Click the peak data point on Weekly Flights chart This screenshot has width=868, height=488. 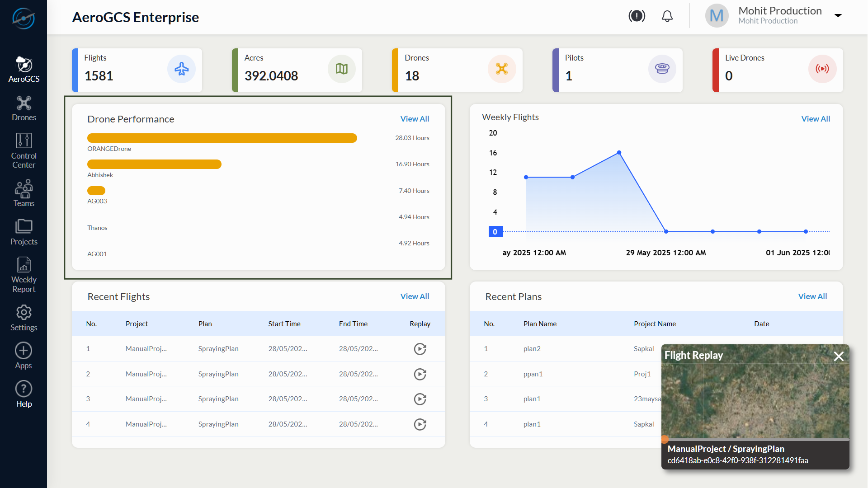coord(619,153)
